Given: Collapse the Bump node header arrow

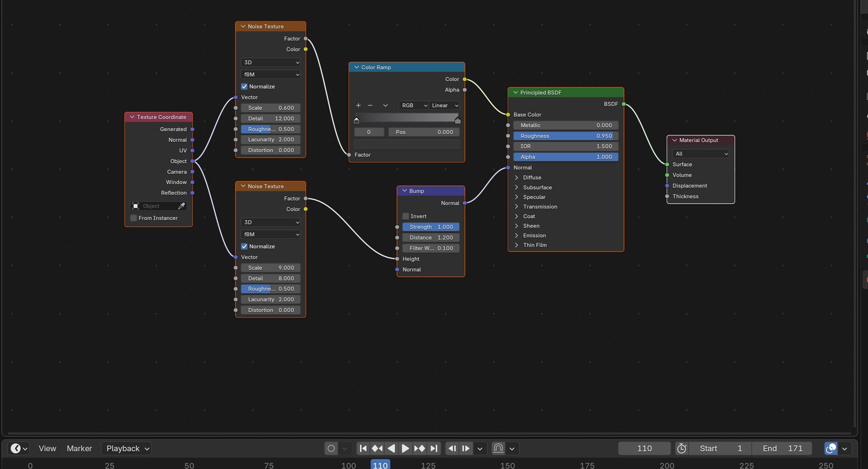Looking at the screenshot, I should [404, 191].
